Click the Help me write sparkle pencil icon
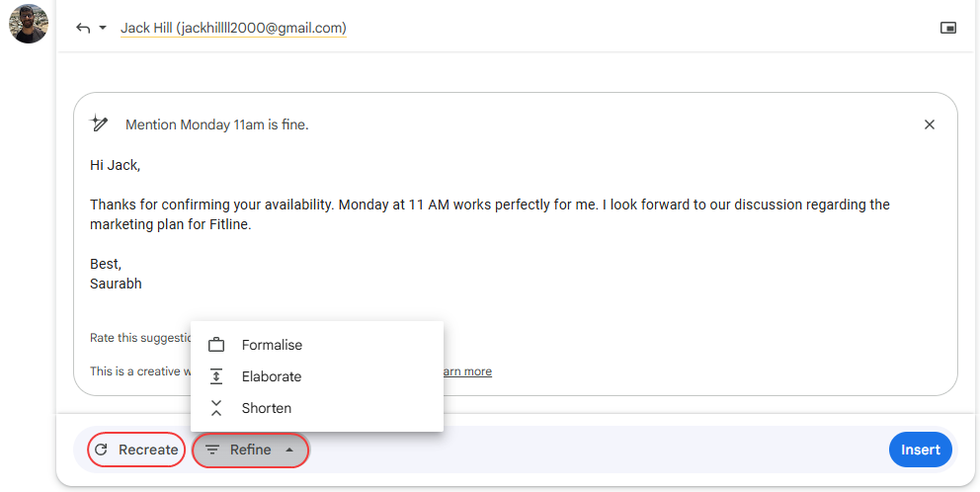The height and width of the screenshot is (492, 980). click(99, 123)
